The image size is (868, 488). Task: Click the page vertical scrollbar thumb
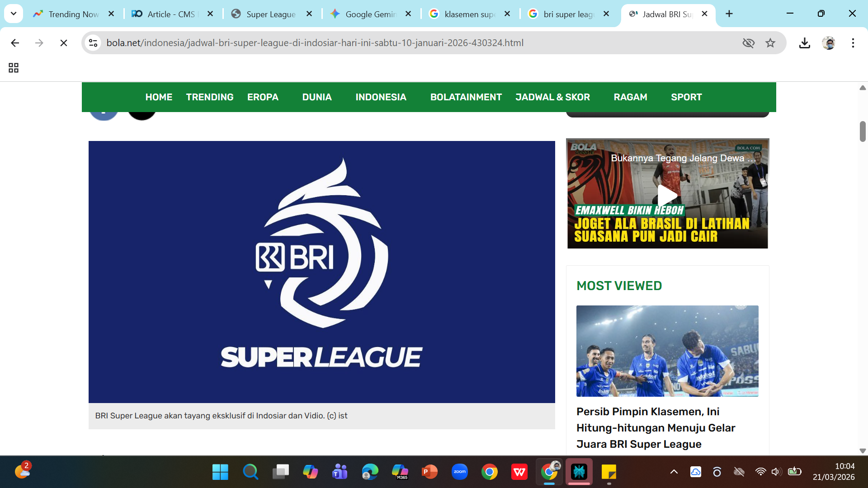[863, 131]
